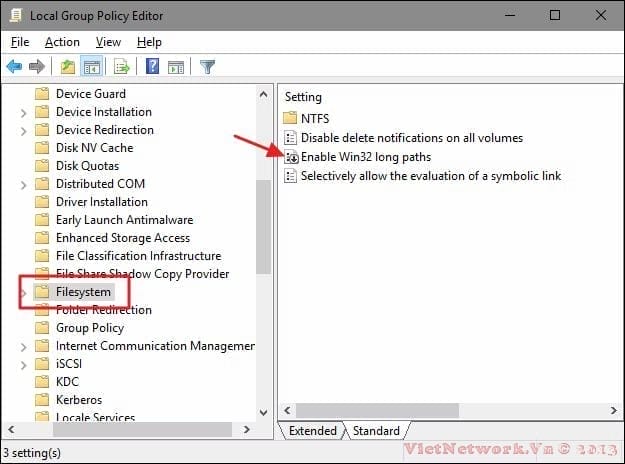This screenshot has height=464, width=625.
Task: Expand the Device Redirection node
Action: (24, 131)
